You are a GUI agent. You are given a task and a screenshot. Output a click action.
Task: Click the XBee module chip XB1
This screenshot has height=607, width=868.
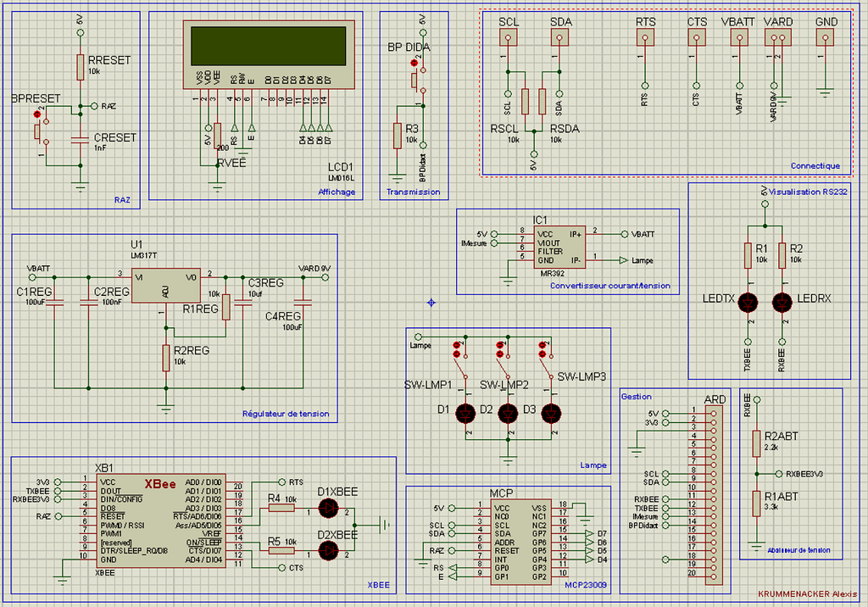pyautogui.click(x=160, y=521)
